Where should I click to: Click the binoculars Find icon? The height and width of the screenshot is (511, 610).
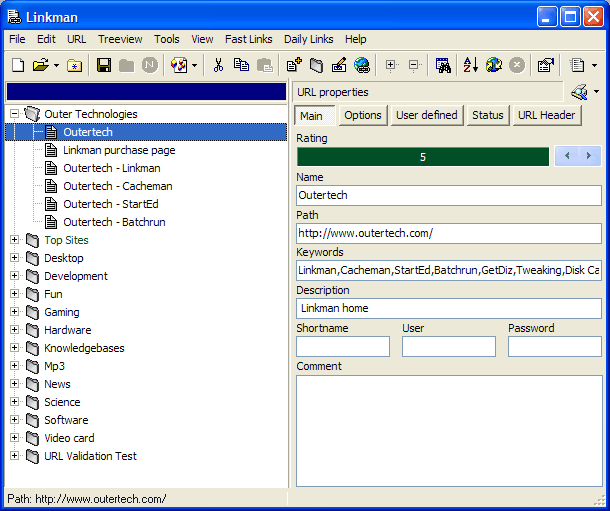443,65
